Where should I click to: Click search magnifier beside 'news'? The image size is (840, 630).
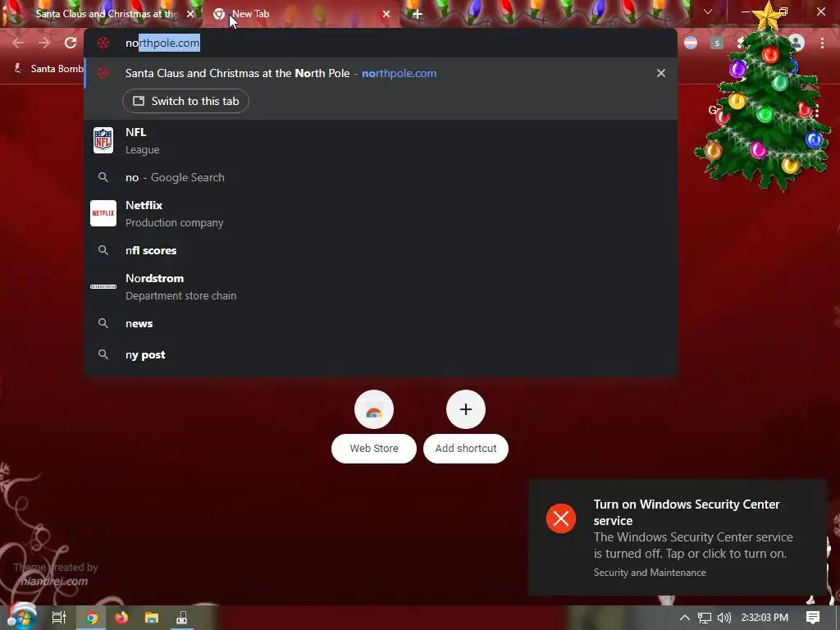coord(103,323)
